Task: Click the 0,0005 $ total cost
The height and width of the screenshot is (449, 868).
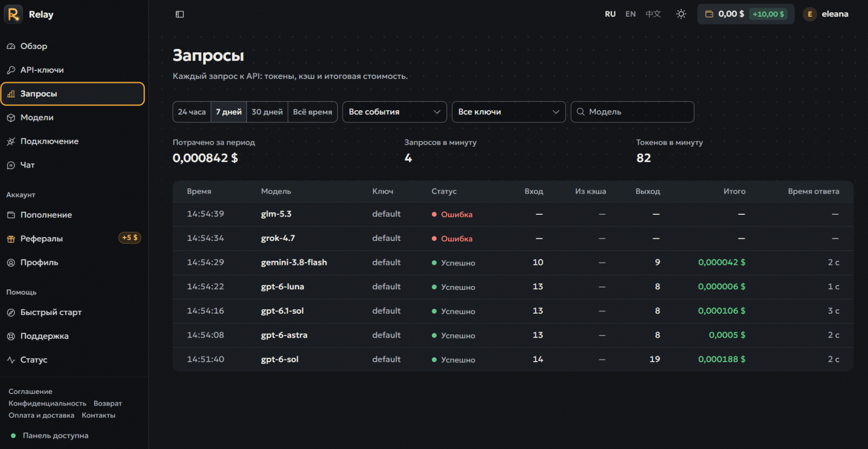Action: [727, 335]
